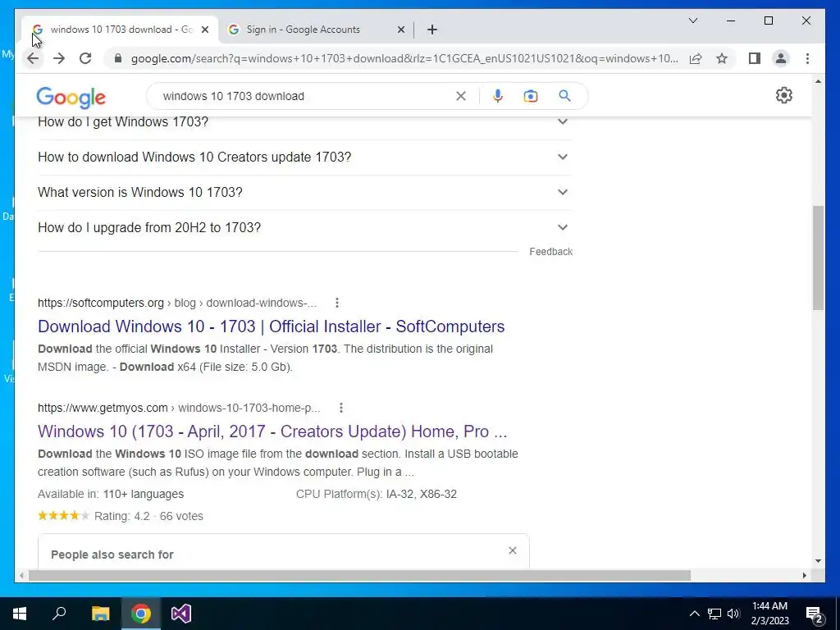Click the softcomputers.org URL breadcrumb
This screenshot has width=840, height=630.
[177, 303]
